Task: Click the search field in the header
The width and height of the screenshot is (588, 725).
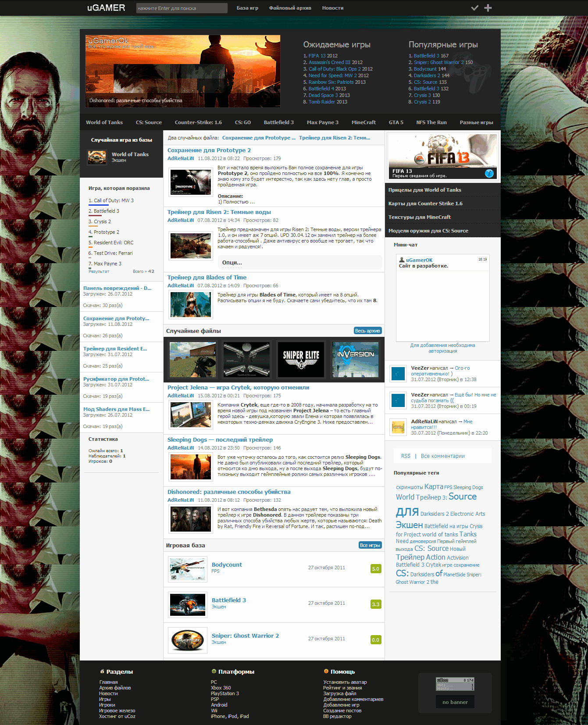Action: coord(182,8)
